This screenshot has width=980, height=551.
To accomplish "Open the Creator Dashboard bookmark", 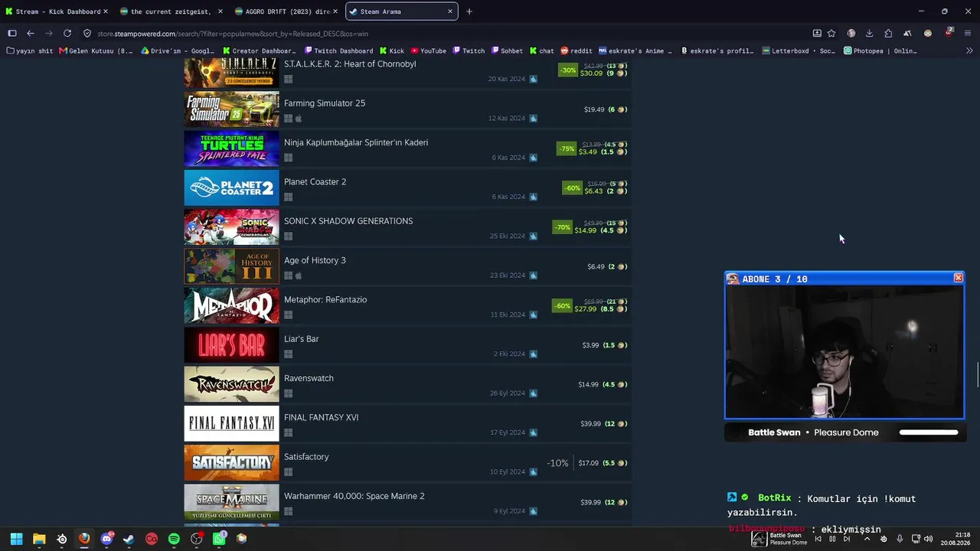I will tap(260, 51).
